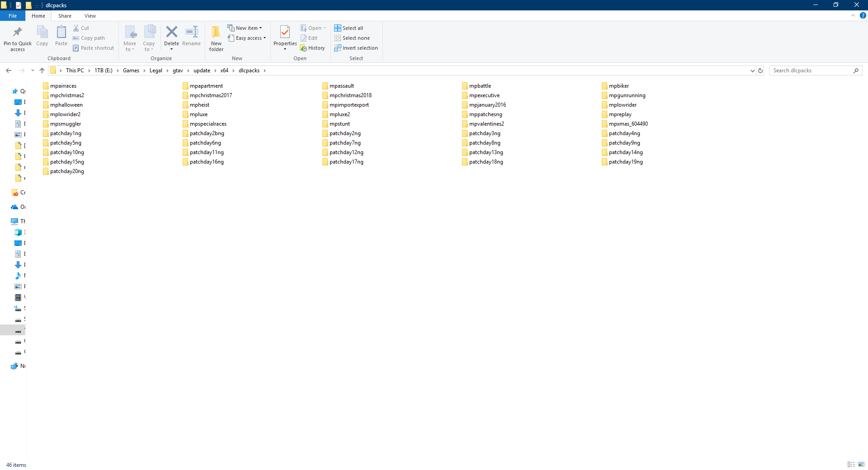This screenshot has height=470, width=868.
Task: Click Paste shortcut command
Action: [x=93, y=48]
